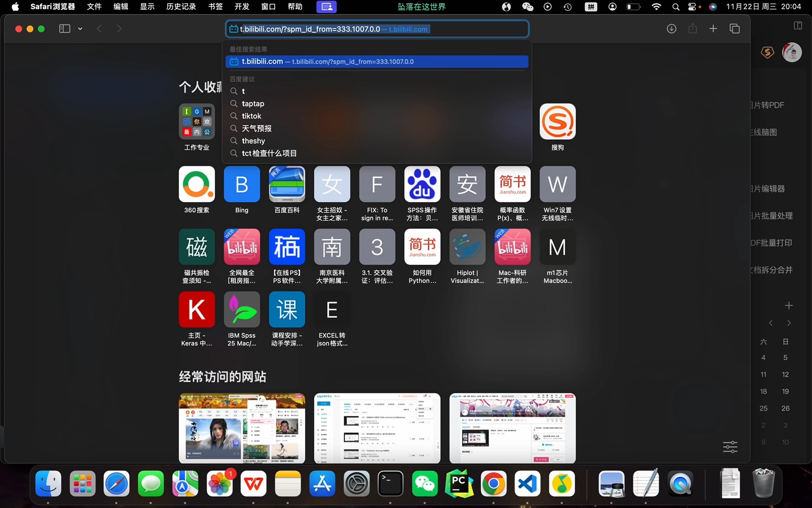
Task: Click the Safari address bar field
Action: pyautogui.click(x=377, y=29)
